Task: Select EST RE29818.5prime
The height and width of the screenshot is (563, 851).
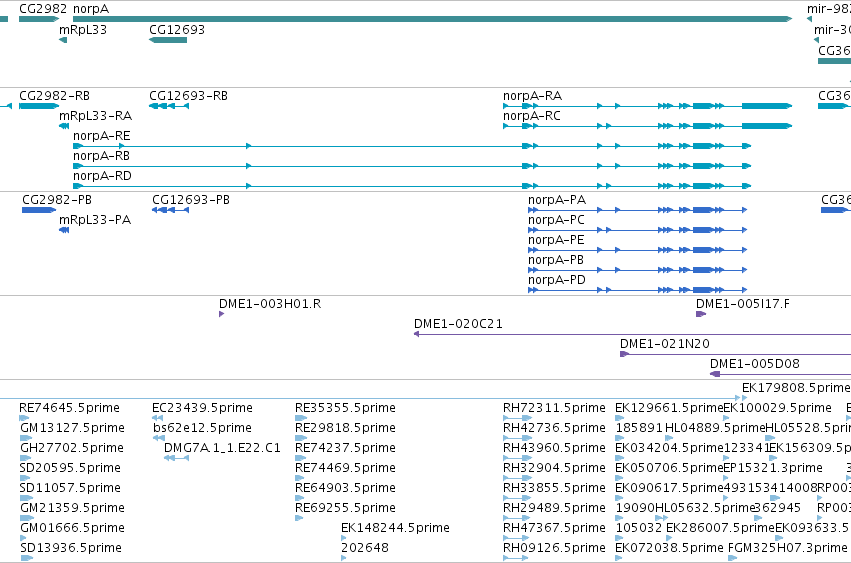Action: pyautogui.click(x=301, y=438)
